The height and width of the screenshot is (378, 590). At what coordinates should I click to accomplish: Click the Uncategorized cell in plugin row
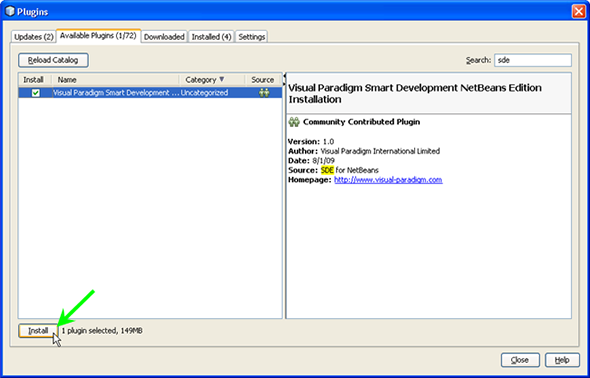point(204,93)
